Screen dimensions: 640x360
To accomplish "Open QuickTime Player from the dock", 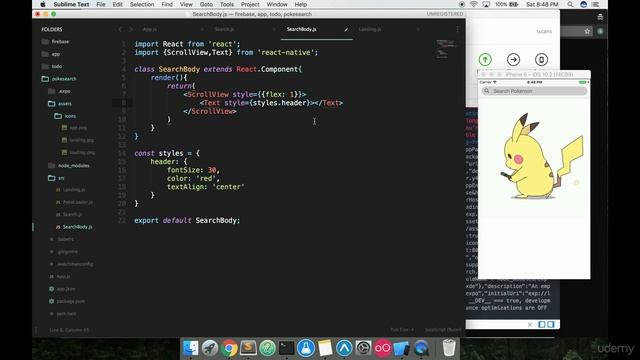I will pyautogui.click(x=422, y=348).
